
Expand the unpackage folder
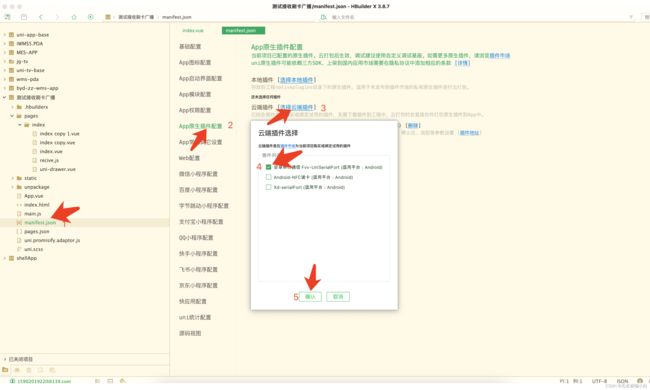pyautogui.click(x=12, y=187)
